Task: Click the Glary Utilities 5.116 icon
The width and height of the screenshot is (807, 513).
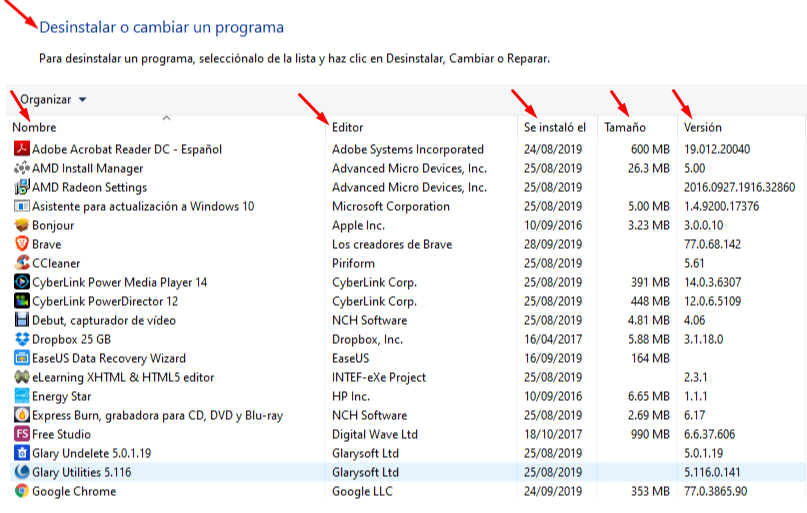Action: click(x=22, y=472)
